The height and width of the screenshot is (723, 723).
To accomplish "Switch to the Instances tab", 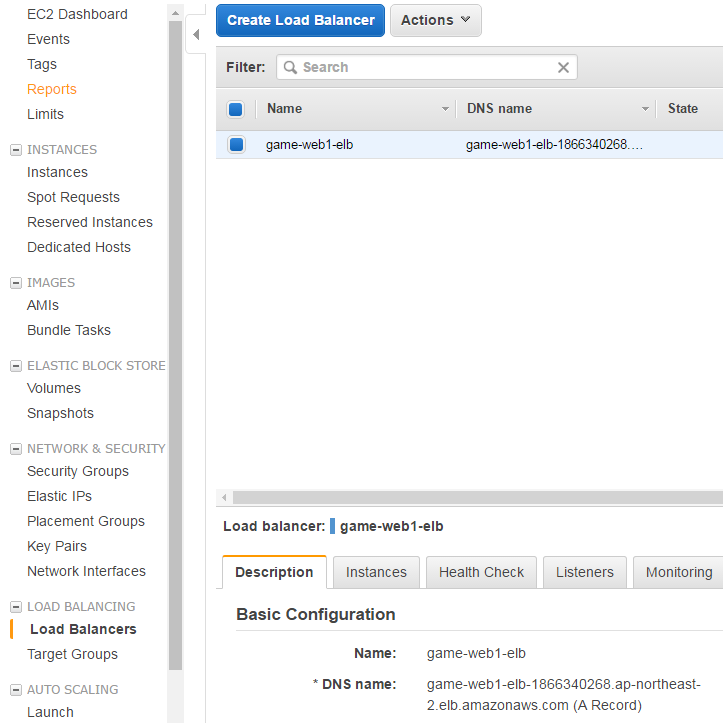I will tap(376, 572).
